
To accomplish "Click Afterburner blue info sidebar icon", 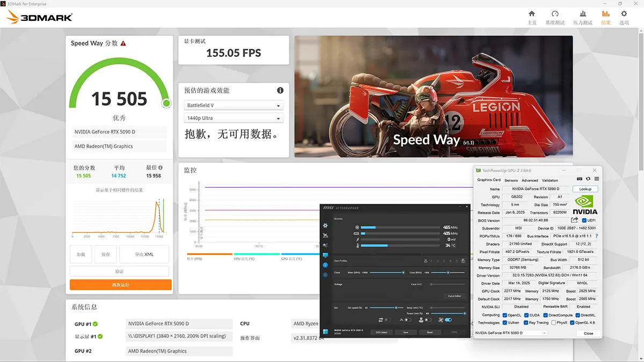I will coord(325,265).
